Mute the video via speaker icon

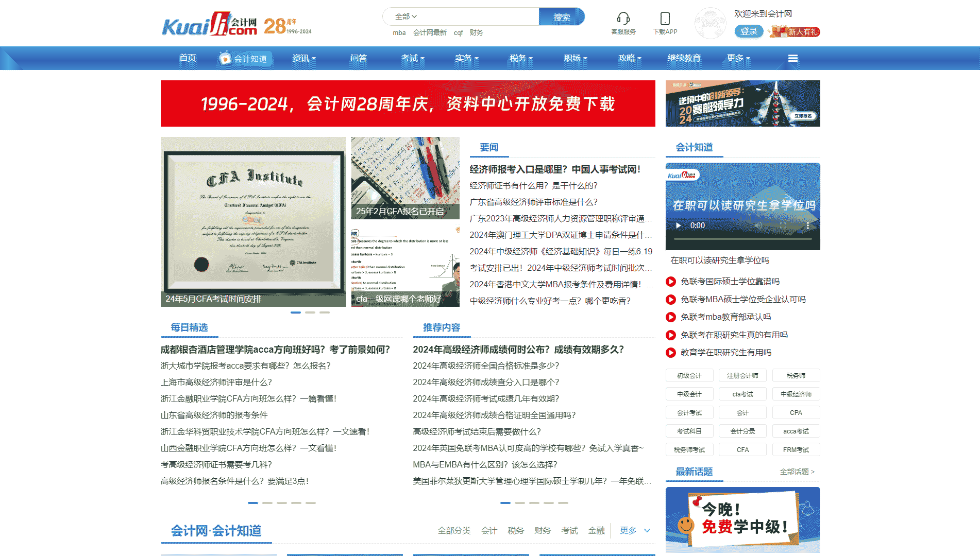(x=758, y=225)
